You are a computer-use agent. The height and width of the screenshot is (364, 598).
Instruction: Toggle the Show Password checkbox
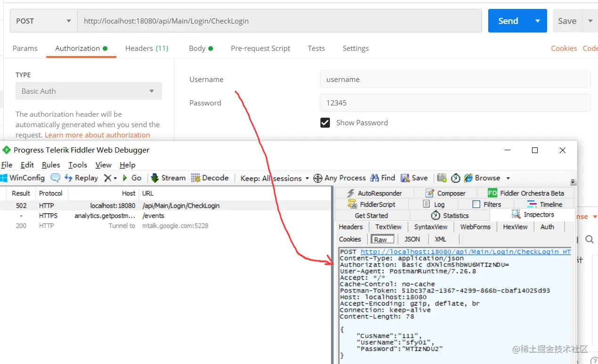click(325, 122)
